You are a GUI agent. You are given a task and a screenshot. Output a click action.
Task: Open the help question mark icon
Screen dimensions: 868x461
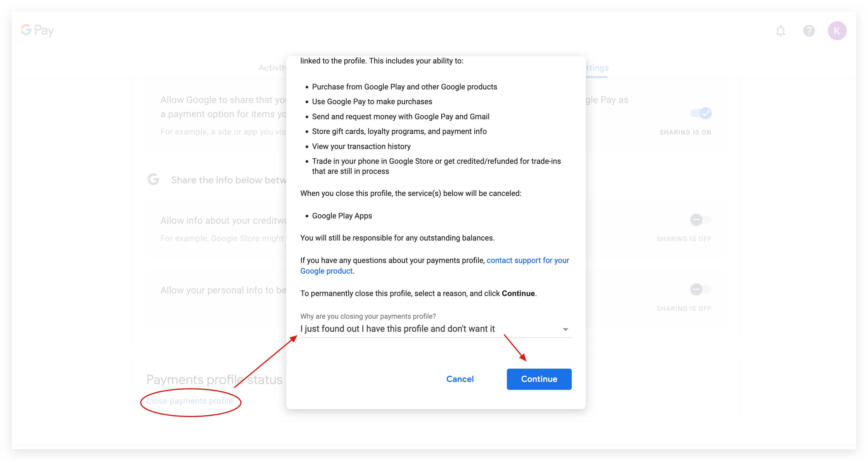(809, 31)
